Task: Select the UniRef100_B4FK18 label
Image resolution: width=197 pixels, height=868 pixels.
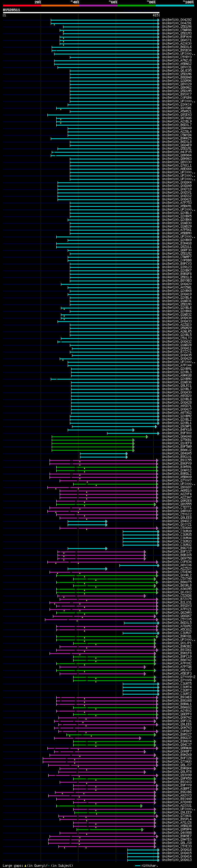Action: (x=177, y=430)
